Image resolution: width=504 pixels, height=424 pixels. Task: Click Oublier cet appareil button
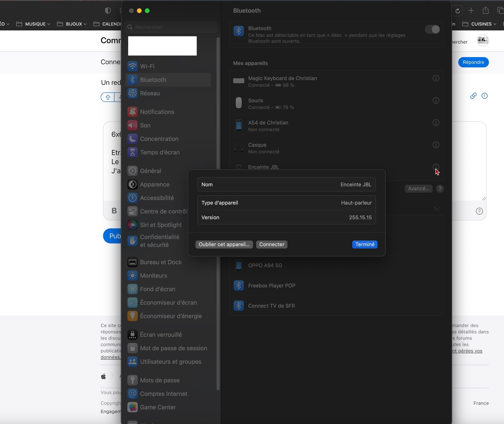pyautogui.click(x=224, y=244)
